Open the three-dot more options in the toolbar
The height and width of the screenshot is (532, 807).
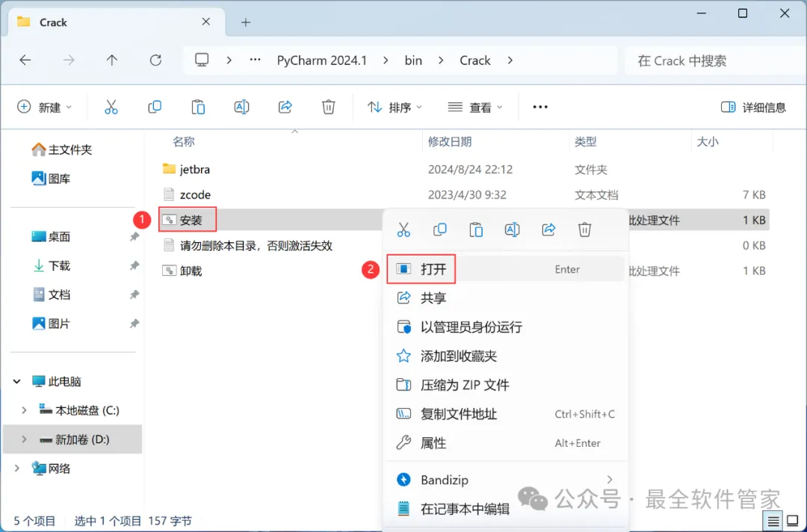click(540, 107)
